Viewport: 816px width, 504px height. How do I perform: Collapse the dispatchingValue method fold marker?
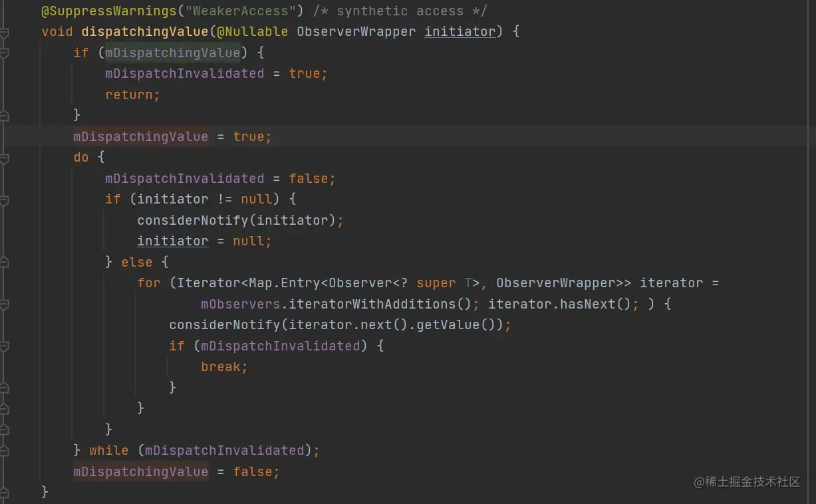pos(4,33)
